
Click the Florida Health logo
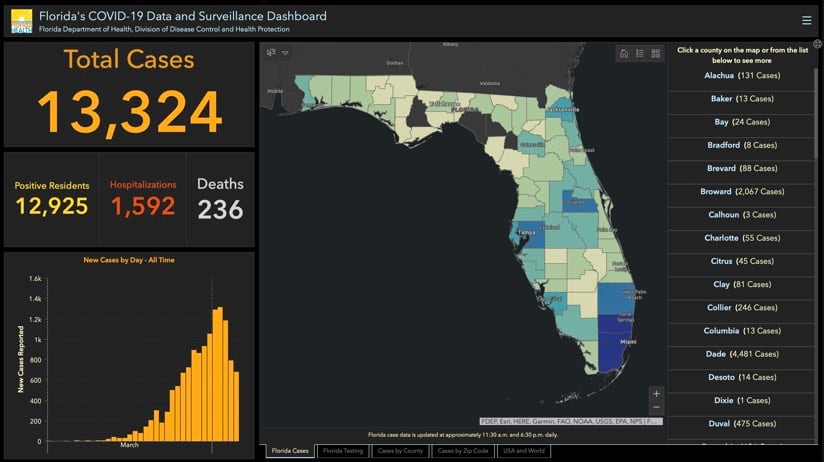[22, 22]
